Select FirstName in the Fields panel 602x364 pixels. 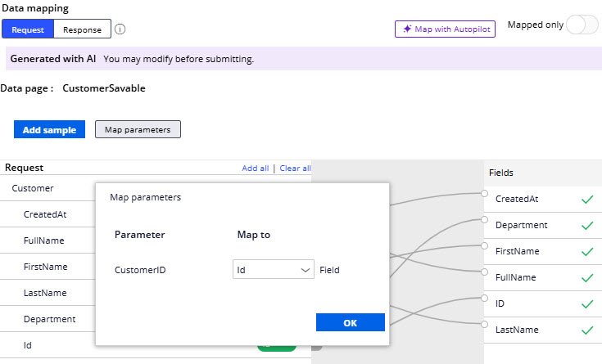[517, 251]
